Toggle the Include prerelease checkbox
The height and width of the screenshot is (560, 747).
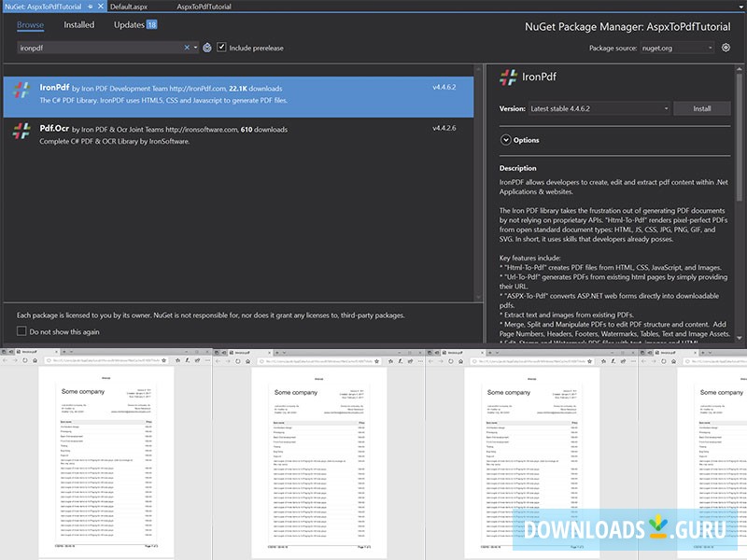tap(221, 47)
